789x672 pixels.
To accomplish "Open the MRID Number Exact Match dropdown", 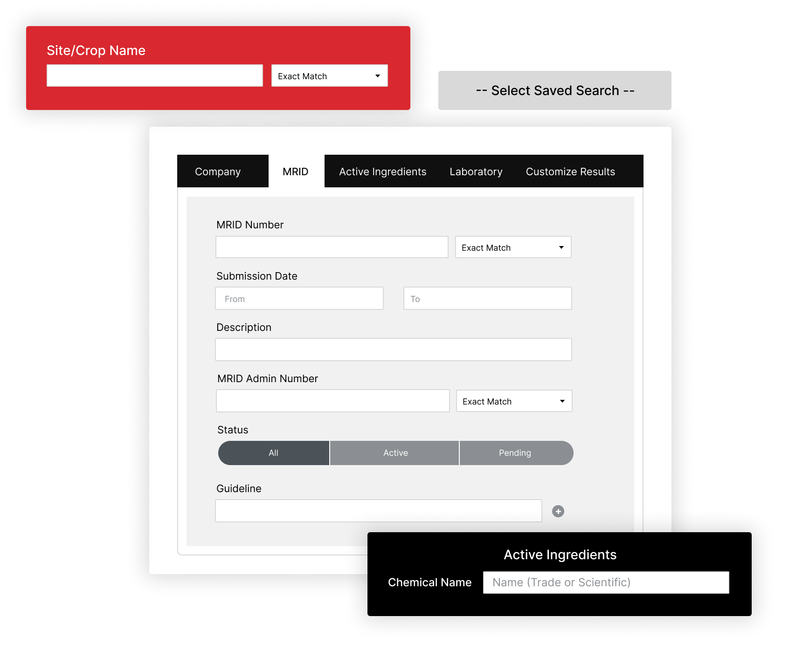I will [513, 247].
